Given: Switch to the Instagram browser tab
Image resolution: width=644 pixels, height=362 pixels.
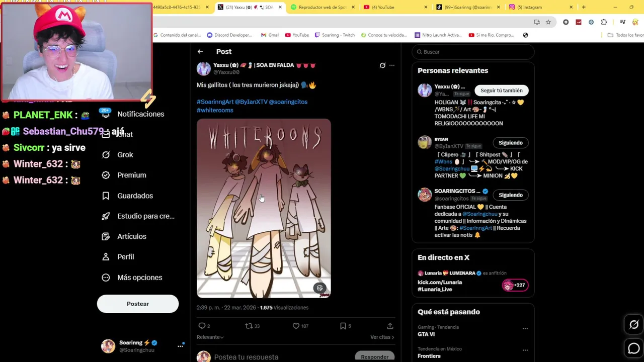Looking at the screenshot, I should (x=541, y=7).
